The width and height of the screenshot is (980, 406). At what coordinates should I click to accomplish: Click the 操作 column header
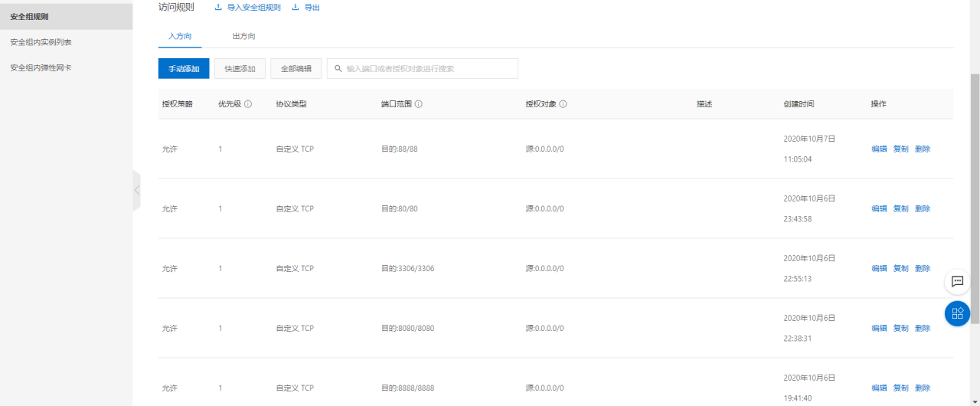[878, 104]
